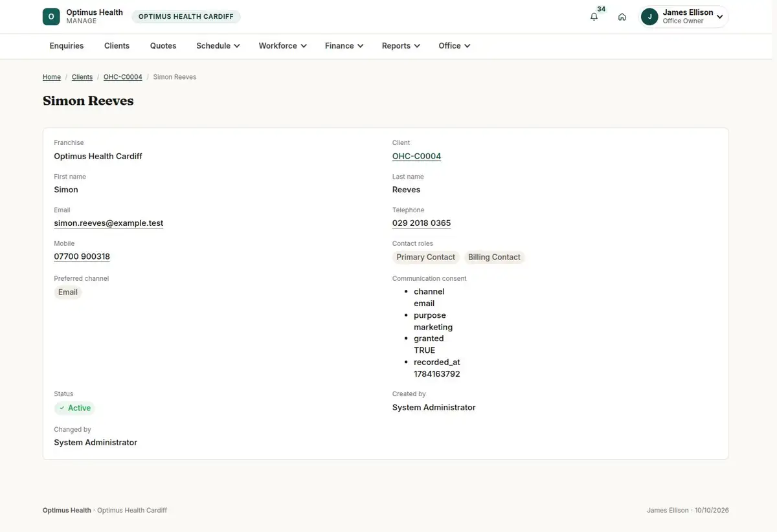This screenshot has height=532, width=777.
Task: Expand the Schedule menu
Action: [x=218, y=46]
